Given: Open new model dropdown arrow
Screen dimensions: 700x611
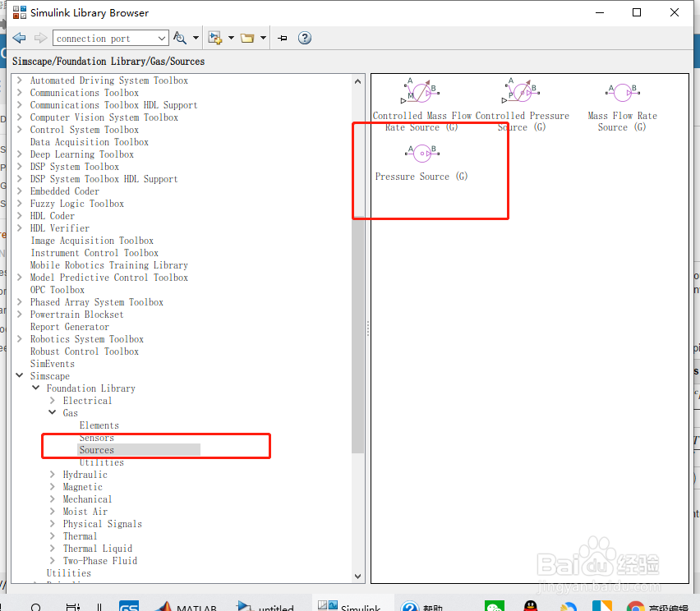Looking at the screenshot, I should tap(231, 38).
